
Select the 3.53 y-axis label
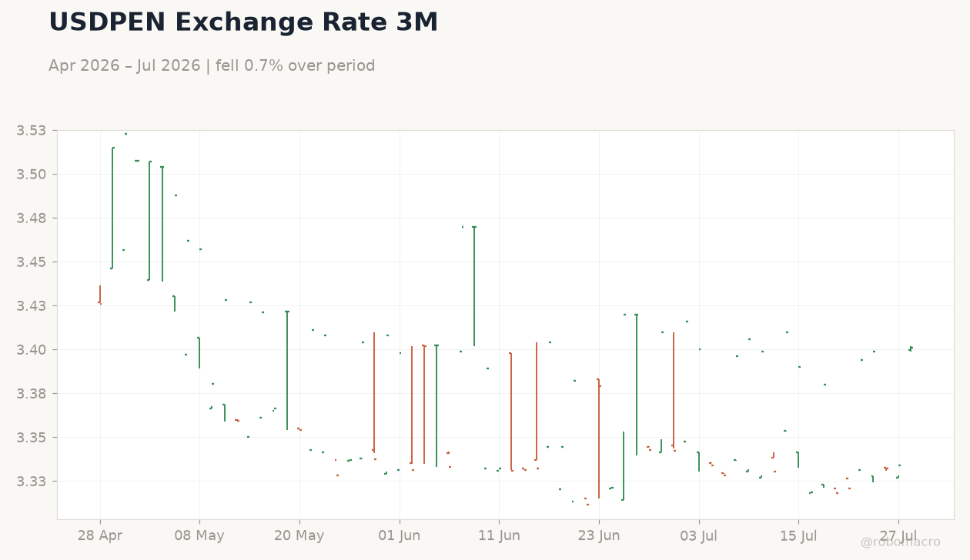tap(32, 131)
